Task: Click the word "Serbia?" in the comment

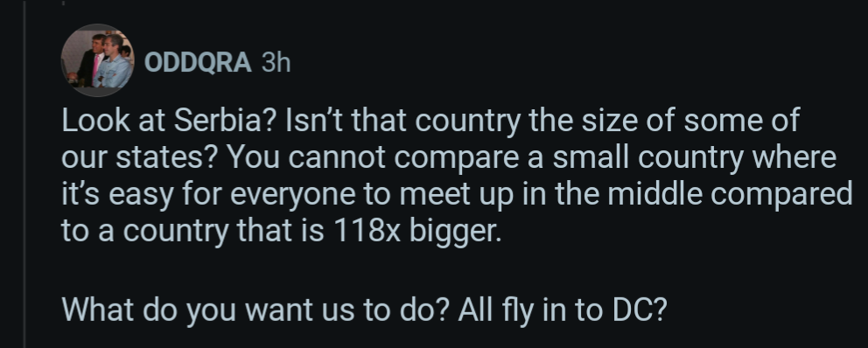Action: pyautogui.click(x=224, y=120)
